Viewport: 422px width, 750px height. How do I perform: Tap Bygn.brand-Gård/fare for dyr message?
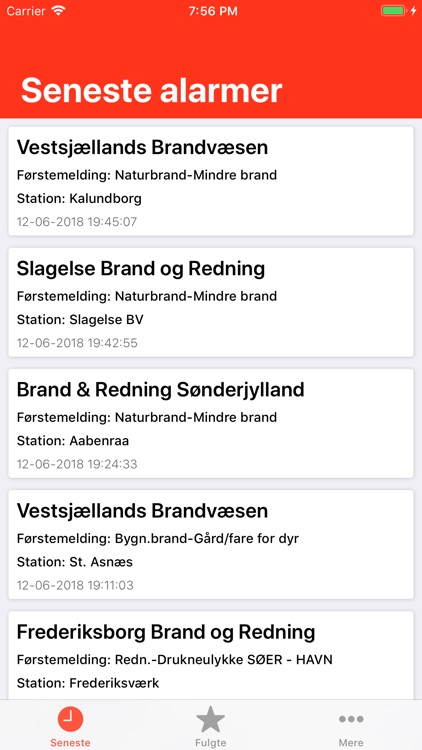207,539
